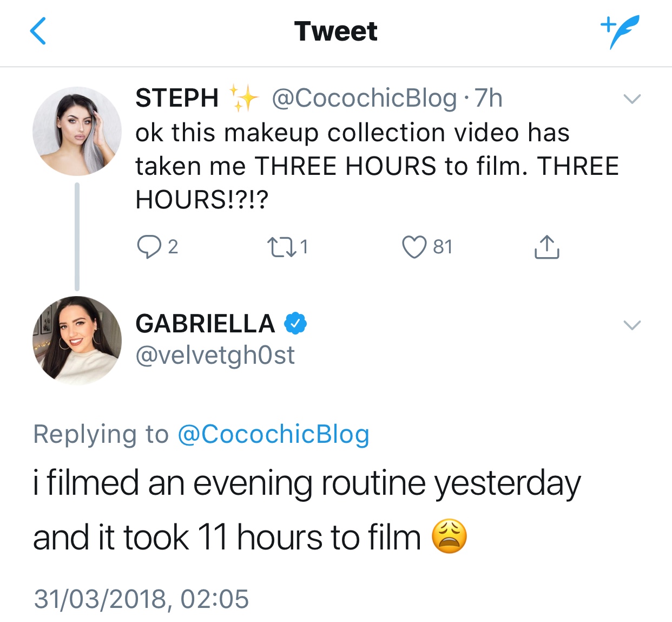Open the @velvetgh0st profile handle
Viewport: 672px width, 622px height.
[215, 356]
